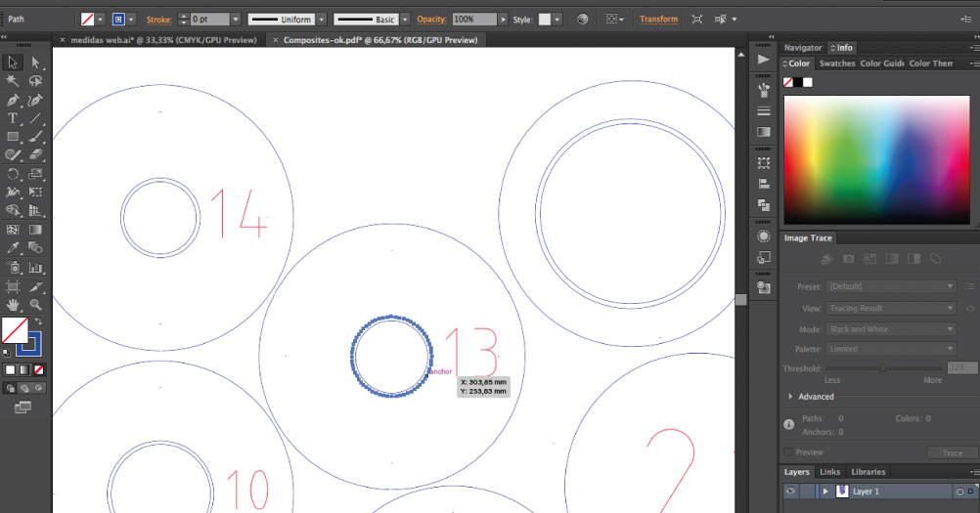980x513 pixels.
Task: Click the Recolor Artwork icon
Action: coord(583,20)
